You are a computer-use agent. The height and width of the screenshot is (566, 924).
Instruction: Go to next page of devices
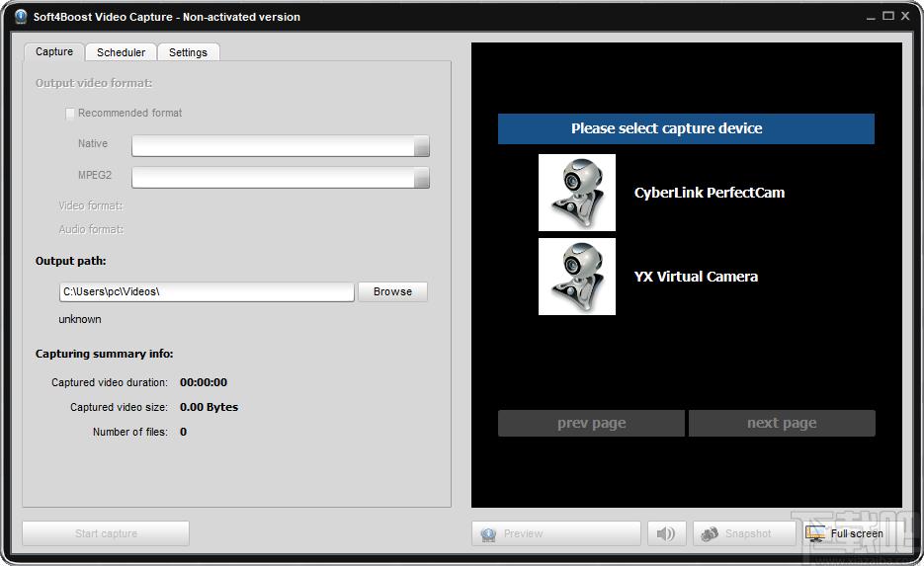[782, 423]
